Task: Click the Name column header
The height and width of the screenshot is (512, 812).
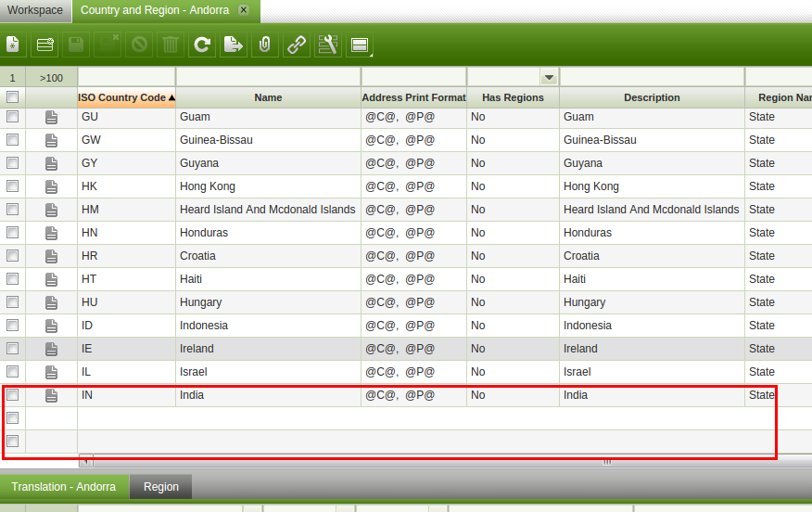Action: click(x=268, y=97)
